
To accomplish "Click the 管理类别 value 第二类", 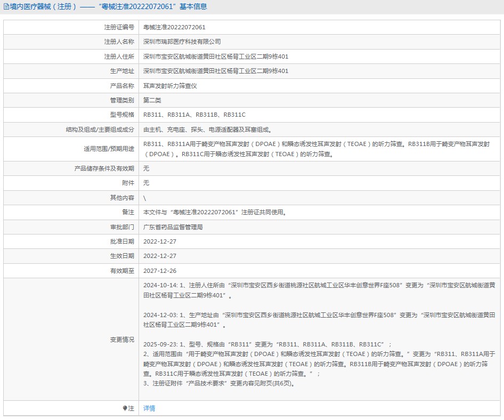I will [152, 100].
